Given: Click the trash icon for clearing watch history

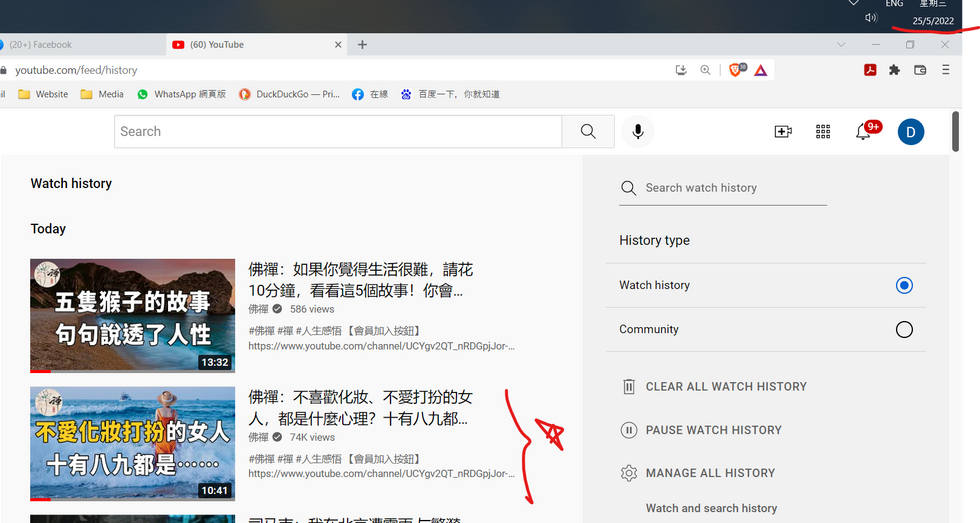Looking at the screenshot, I should (629, 387).
